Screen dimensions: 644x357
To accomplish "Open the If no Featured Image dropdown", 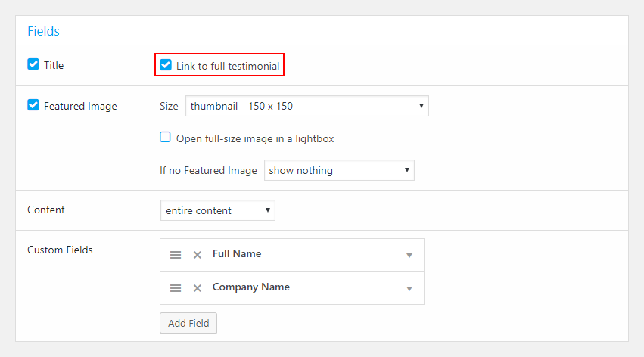I will [339, 170].
